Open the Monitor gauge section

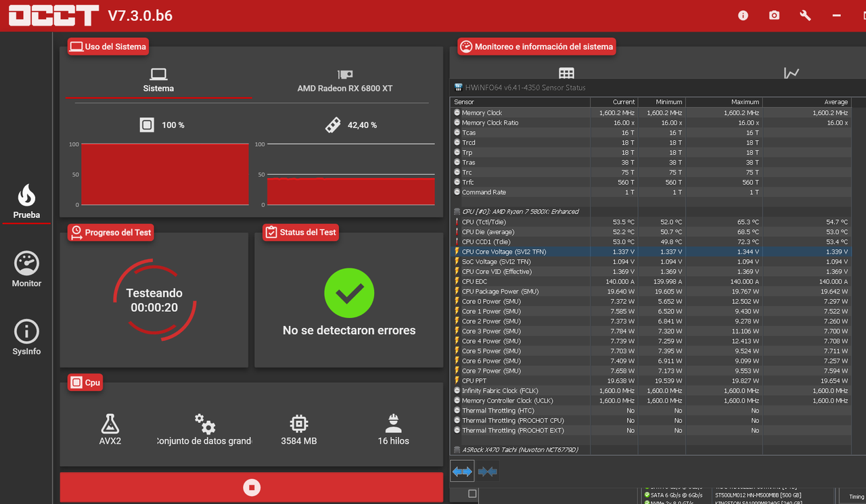pyautogui.click(x=26, y=270)
